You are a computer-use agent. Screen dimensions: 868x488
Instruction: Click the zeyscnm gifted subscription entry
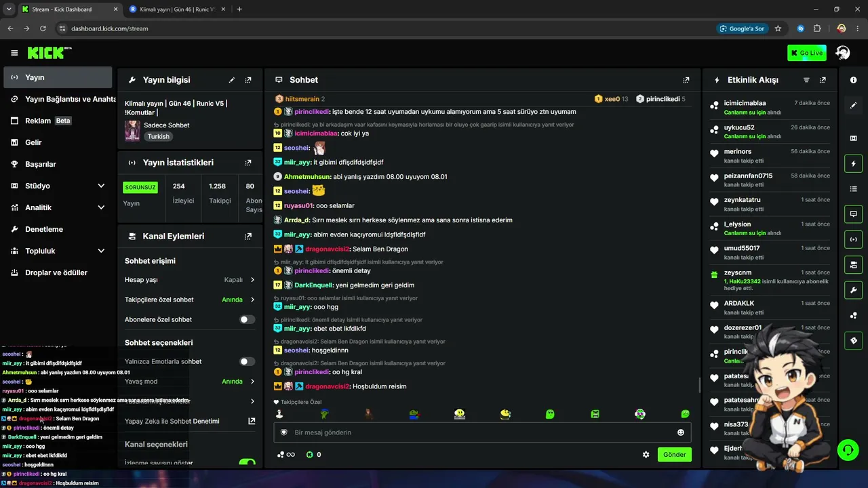tap(770, 281)
